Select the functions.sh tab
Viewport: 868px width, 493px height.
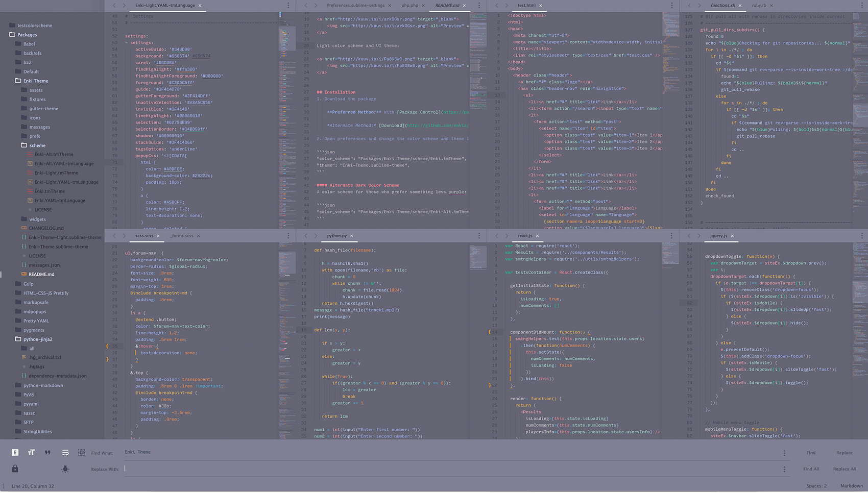click(x=722, y=6)
